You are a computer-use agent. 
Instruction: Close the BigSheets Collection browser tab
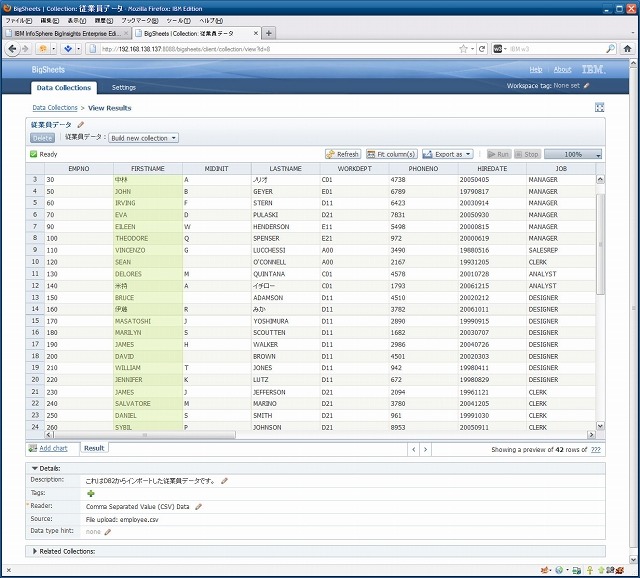pyautogui.click(x=256, y=33)
